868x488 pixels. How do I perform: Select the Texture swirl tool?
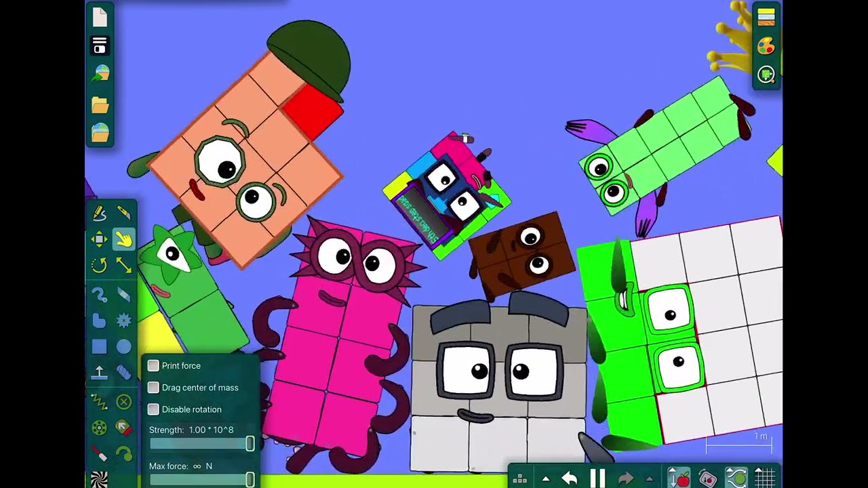coord(100,479)
